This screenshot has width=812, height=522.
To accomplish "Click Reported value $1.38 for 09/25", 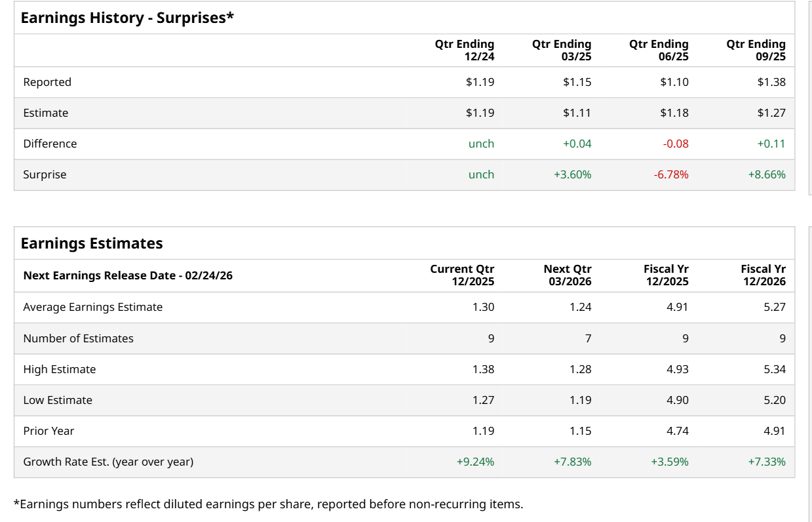I will [x=771, y=82].
